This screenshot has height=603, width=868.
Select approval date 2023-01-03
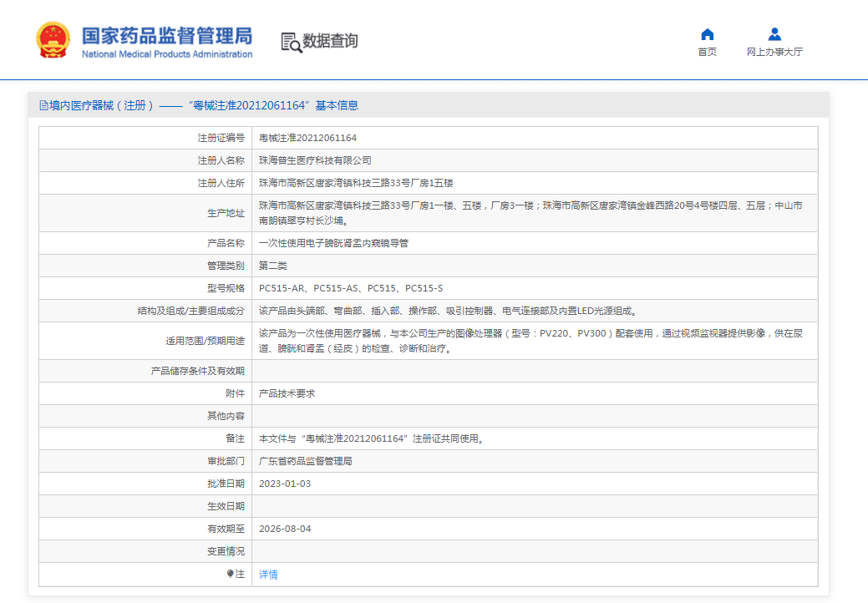click(x=285, y=484)
